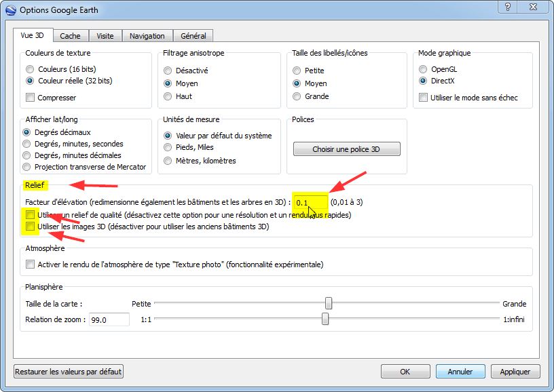Select Couleurs (16 bits) option
This screenshot has width=554, height=392.
click(60, 69)
